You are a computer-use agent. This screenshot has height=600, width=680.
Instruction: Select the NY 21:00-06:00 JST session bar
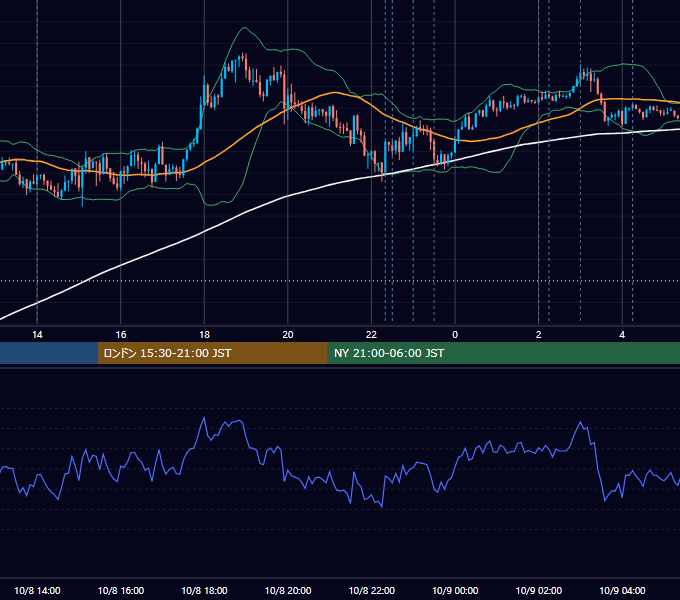click(x=503, y=353)
